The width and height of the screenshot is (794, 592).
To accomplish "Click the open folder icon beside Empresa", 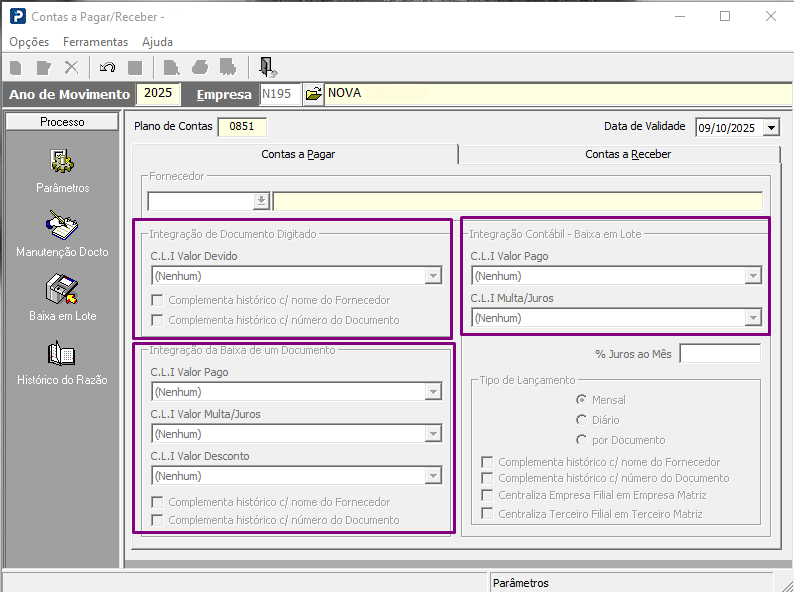I will [313, 94].
